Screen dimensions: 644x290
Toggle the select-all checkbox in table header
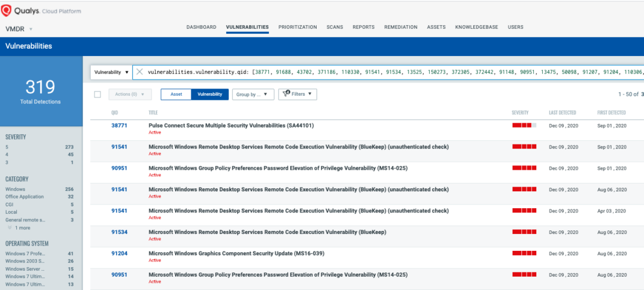(98, 94)
